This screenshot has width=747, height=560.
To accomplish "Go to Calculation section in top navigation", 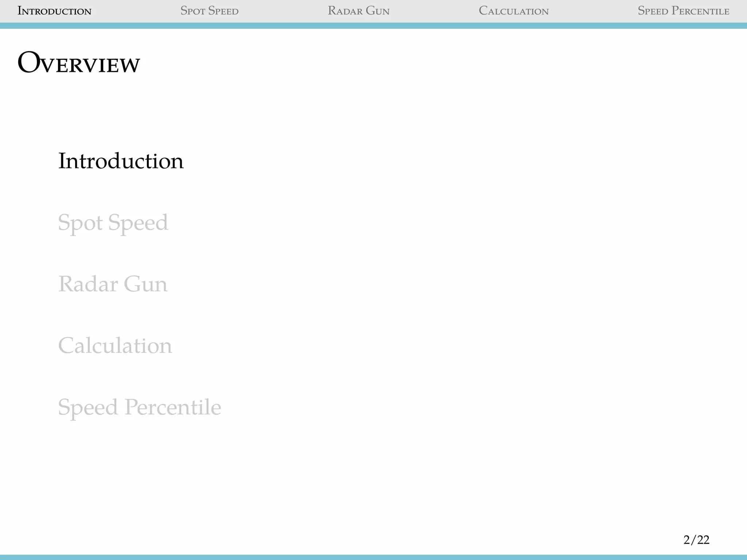I will tap(514, 11).
